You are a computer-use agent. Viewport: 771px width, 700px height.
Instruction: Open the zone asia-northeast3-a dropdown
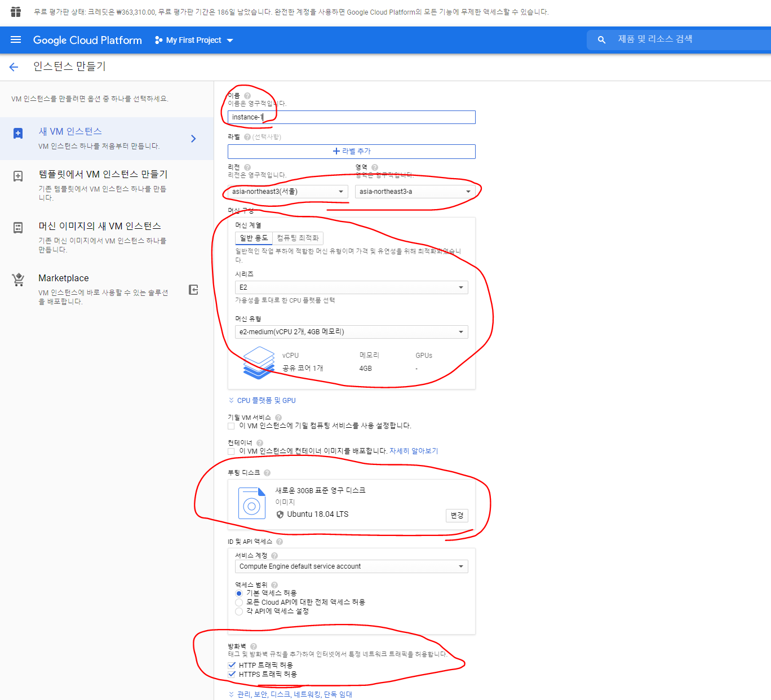[x=415, y=192]
